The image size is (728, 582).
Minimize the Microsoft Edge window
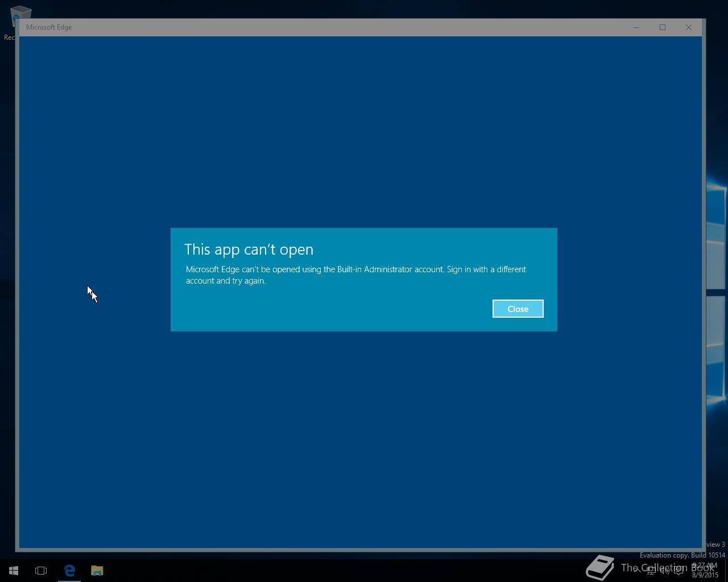pyautogui.click(x=636, y=27)
